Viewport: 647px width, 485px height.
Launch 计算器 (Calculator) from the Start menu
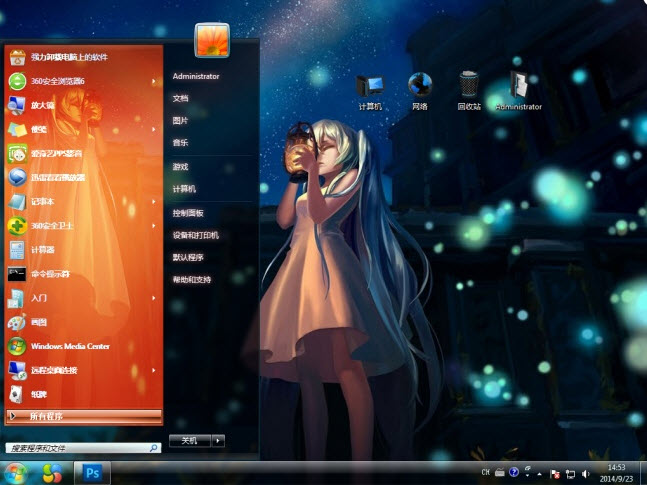(45, 249)
